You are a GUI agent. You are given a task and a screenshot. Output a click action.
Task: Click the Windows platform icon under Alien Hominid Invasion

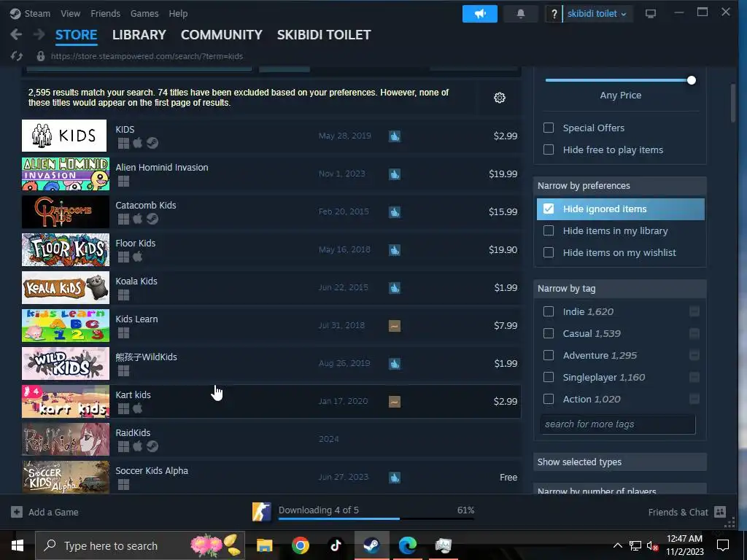(x=123, y=181)
